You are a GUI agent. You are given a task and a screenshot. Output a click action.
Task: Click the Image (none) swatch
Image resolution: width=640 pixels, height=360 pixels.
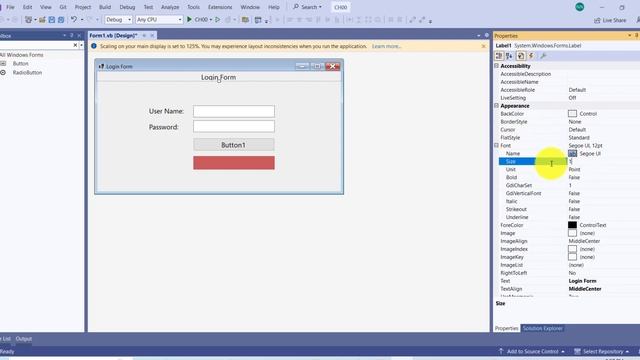(x=572, y=233)
